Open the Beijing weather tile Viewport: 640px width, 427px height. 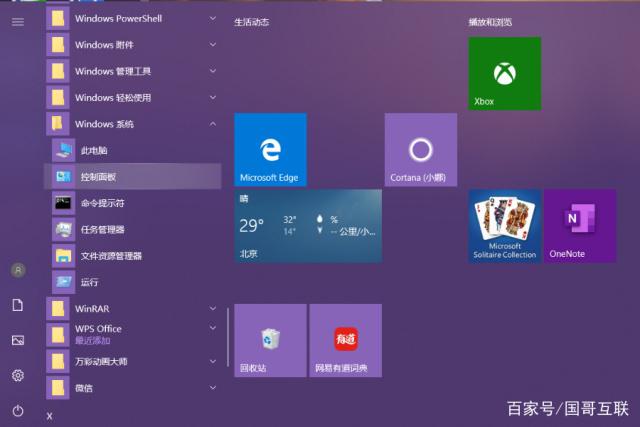click(x=308, y=226)
